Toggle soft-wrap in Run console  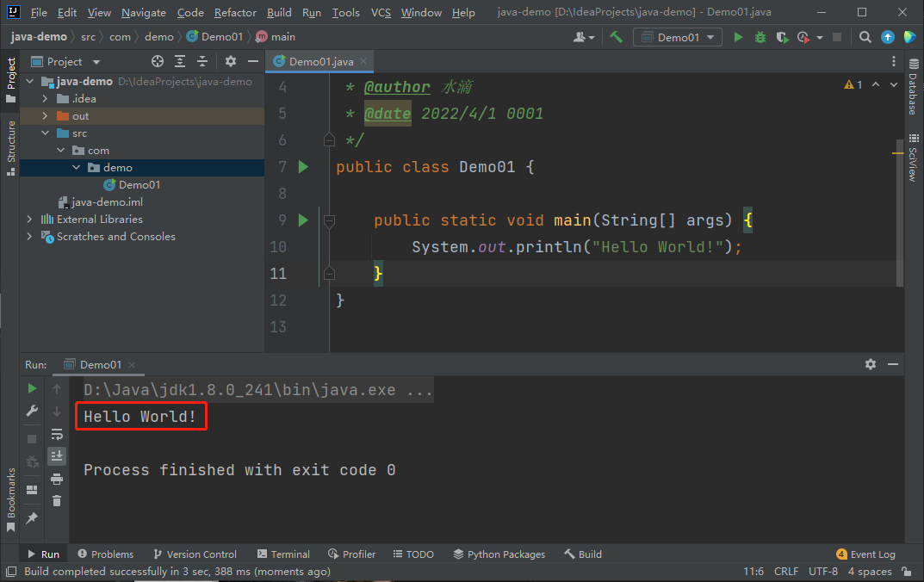(57, 434)
